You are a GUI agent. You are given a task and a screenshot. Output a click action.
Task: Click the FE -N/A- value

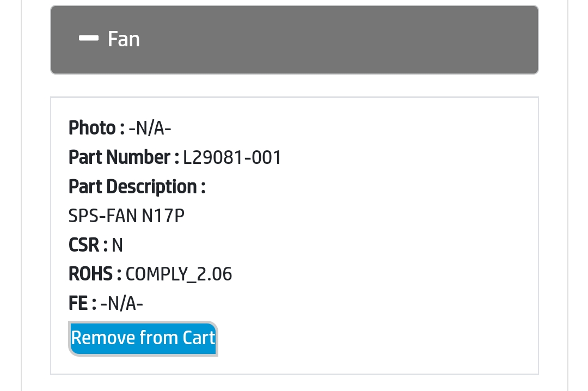(x=121, y=303)
